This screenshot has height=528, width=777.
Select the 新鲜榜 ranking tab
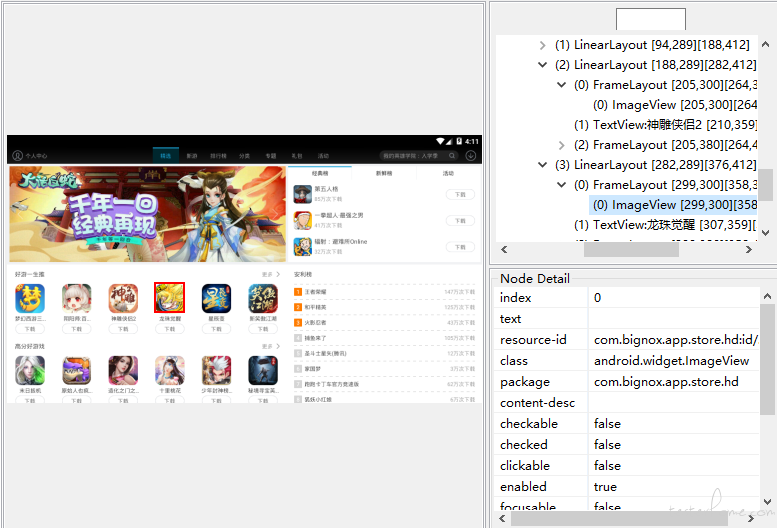coord(384,173)
